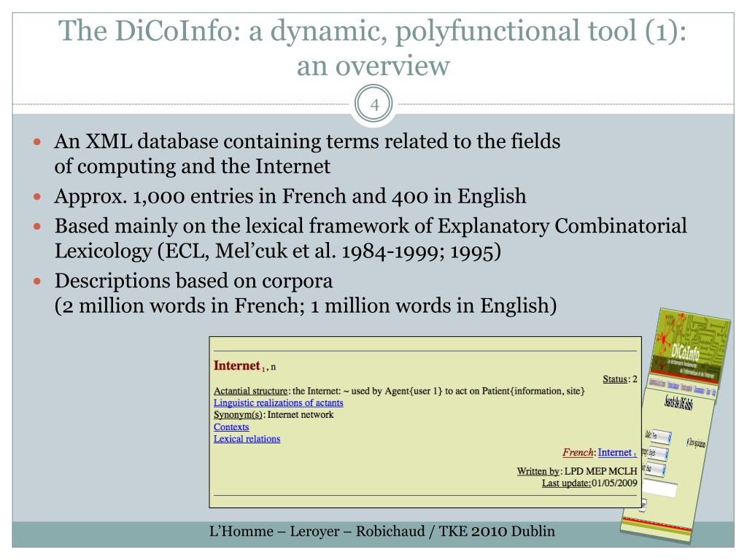
Task: Click 'Approx. 1,000 entries in French' bullet
Action: (290, 196)
